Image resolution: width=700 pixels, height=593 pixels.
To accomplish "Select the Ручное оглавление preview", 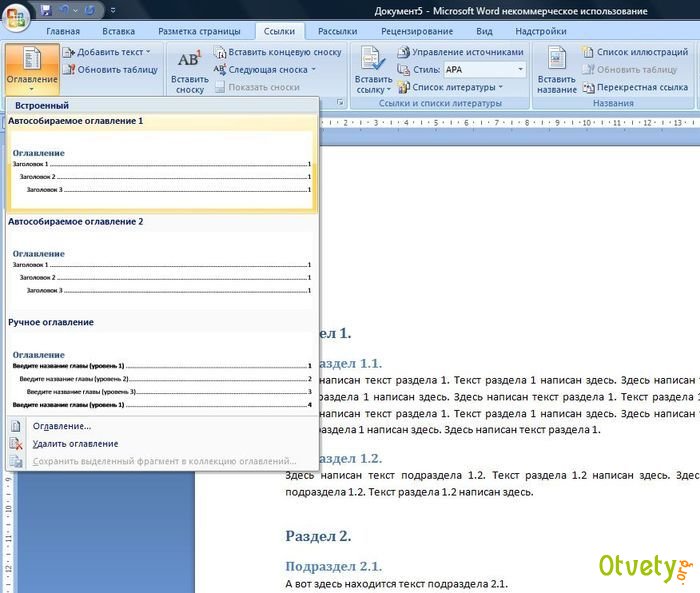I will (x=161, y=375).
